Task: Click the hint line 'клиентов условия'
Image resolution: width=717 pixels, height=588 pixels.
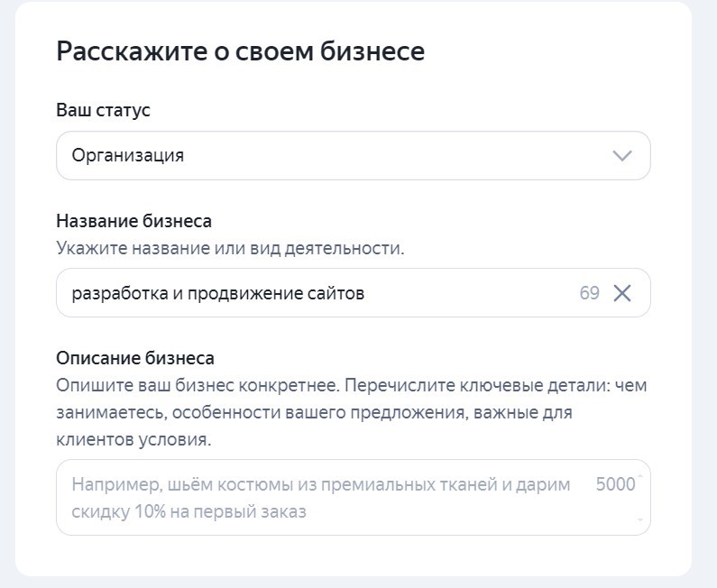Action: [133, 441]
